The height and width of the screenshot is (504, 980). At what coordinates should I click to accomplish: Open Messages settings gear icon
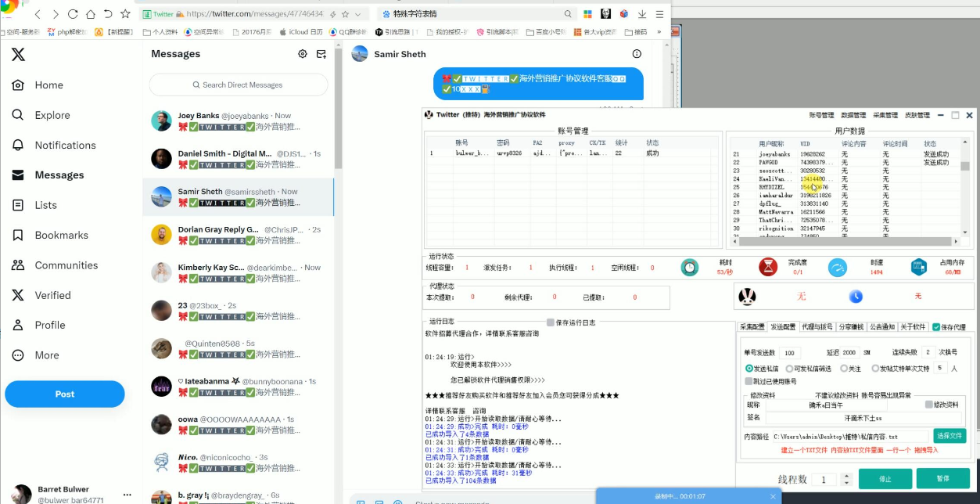pyautogui.click(x=303, y=54)
